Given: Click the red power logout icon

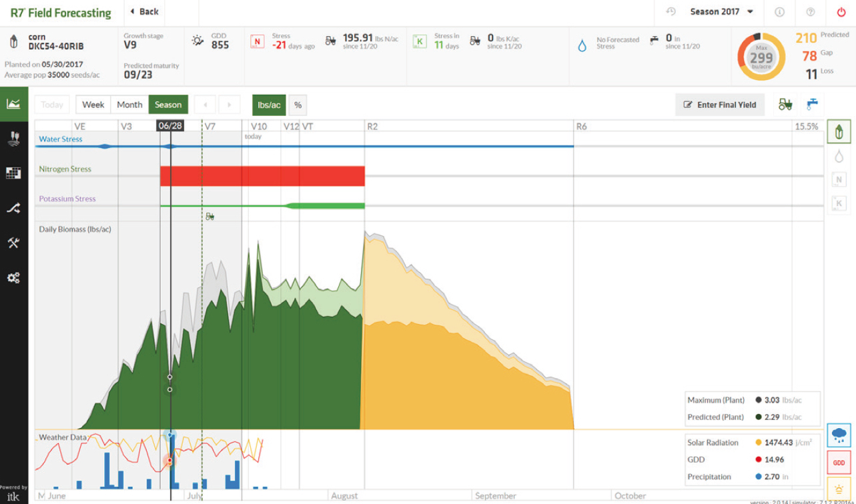Looking at the screenshot, I should tap(841, 12).
